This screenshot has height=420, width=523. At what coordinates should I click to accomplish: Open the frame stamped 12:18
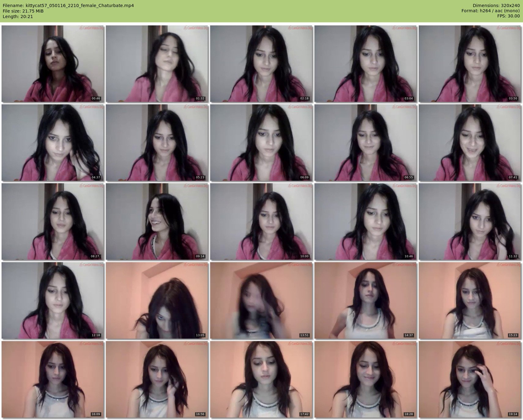[x=52, y=300]
